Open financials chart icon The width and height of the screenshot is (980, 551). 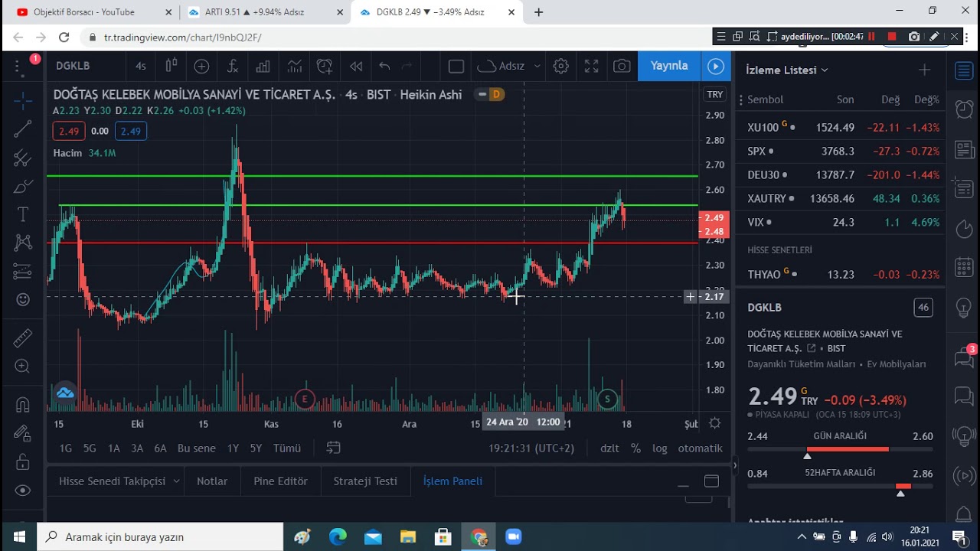263,66
